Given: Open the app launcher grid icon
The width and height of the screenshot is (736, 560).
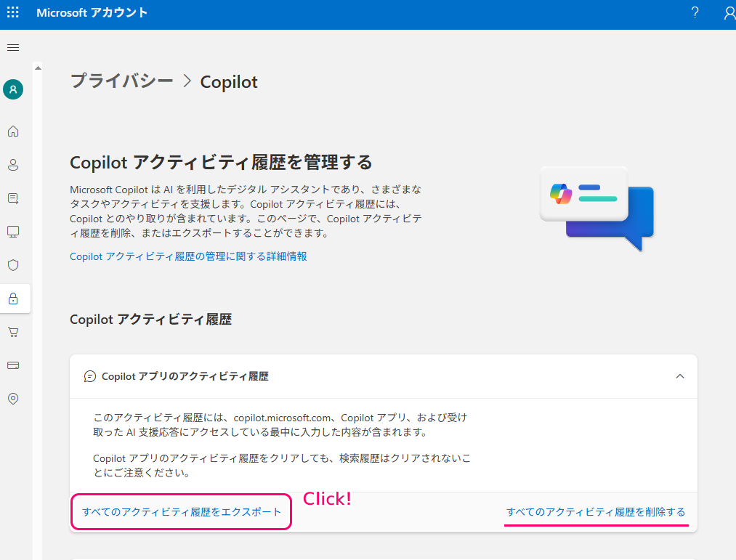Looking at the screenshot, I should (x=13, y=12).
